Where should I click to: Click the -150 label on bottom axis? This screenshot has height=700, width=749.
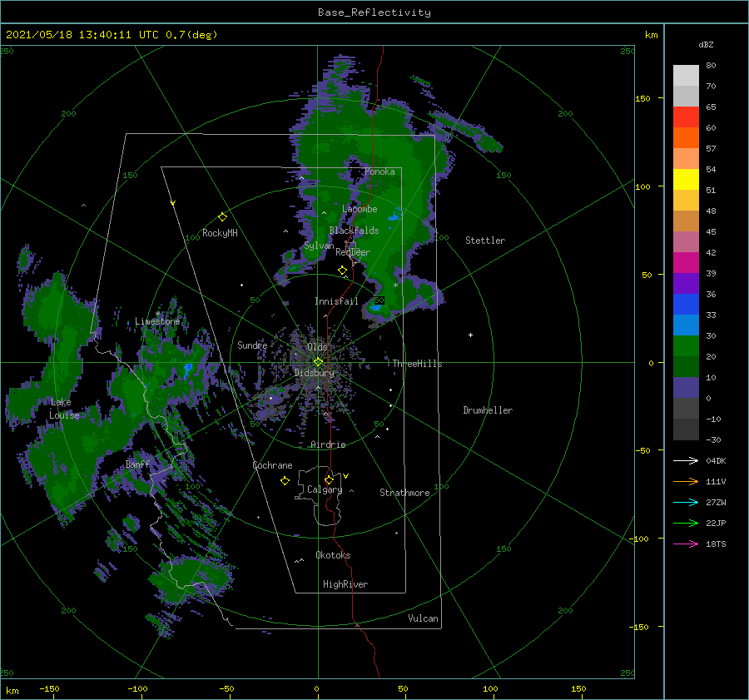49,688
